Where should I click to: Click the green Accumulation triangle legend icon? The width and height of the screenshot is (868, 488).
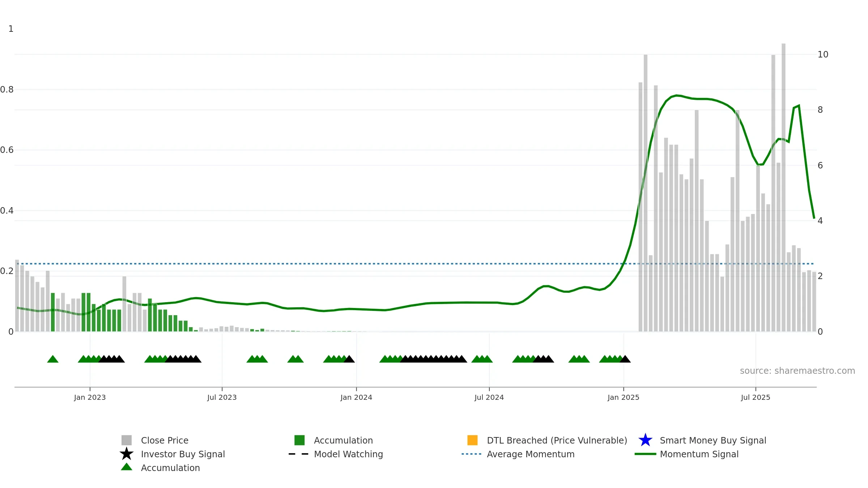[127, 467]
